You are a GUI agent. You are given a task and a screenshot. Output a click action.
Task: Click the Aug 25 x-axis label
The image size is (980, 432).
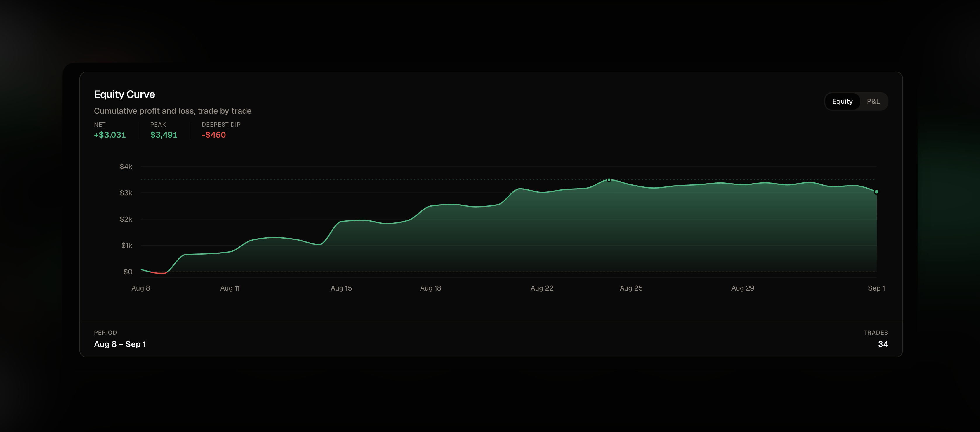tap(631, 288)
